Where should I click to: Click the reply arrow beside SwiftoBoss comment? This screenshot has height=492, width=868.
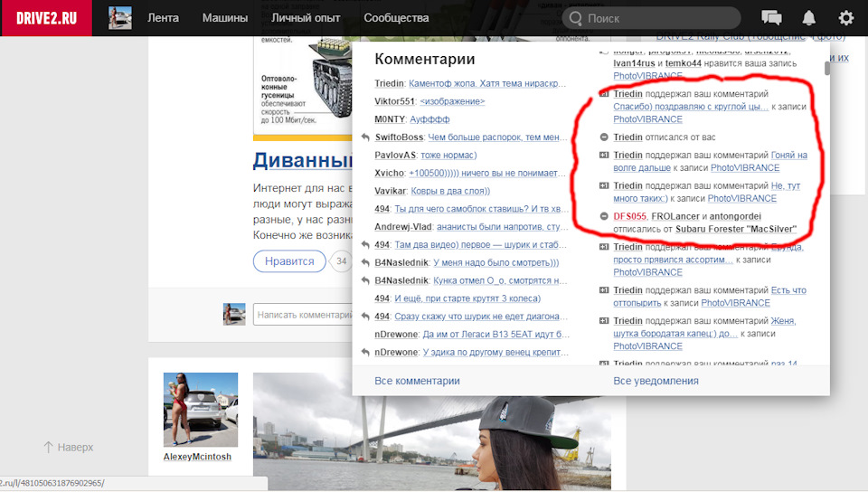(x=364, y=137)
